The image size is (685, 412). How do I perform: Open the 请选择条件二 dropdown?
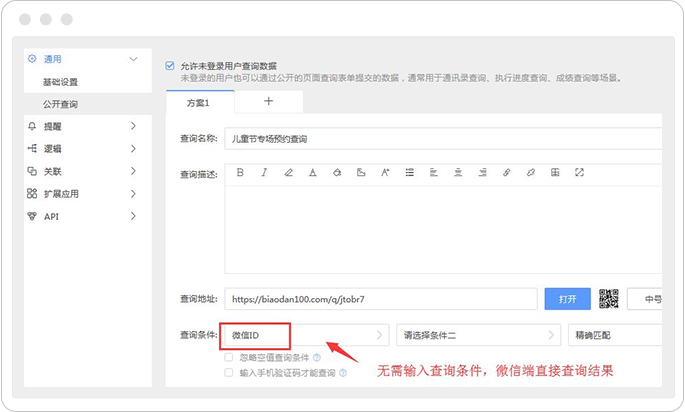pos(476,335)
